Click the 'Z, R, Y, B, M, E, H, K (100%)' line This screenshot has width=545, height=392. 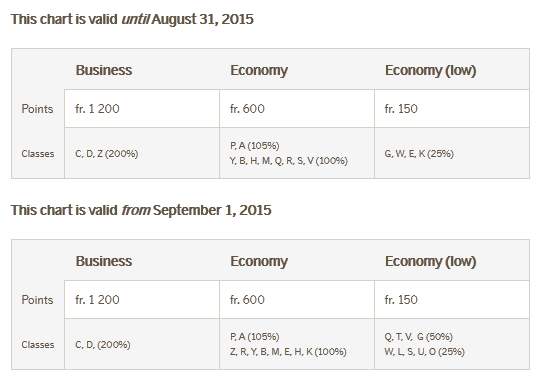coord(288,352)
